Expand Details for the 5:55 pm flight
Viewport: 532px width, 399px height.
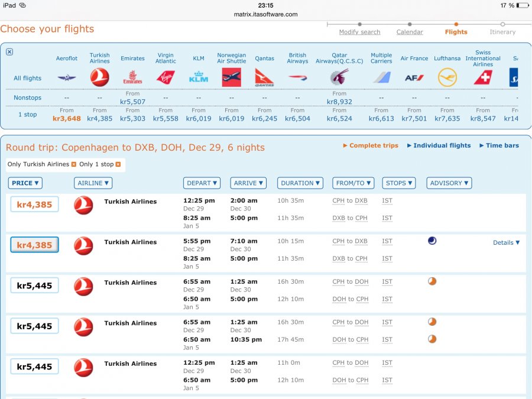tap(506, 242)
